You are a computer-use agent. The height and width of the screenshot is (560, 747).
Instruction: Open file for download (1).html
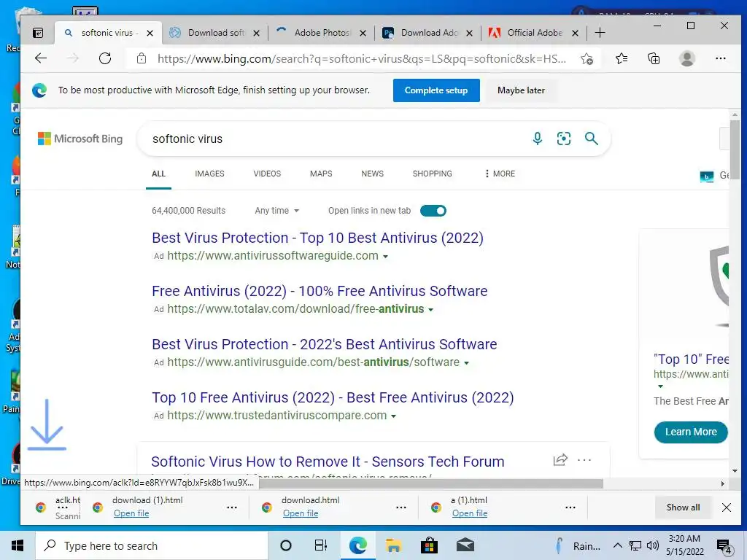(x=131, y=513)
